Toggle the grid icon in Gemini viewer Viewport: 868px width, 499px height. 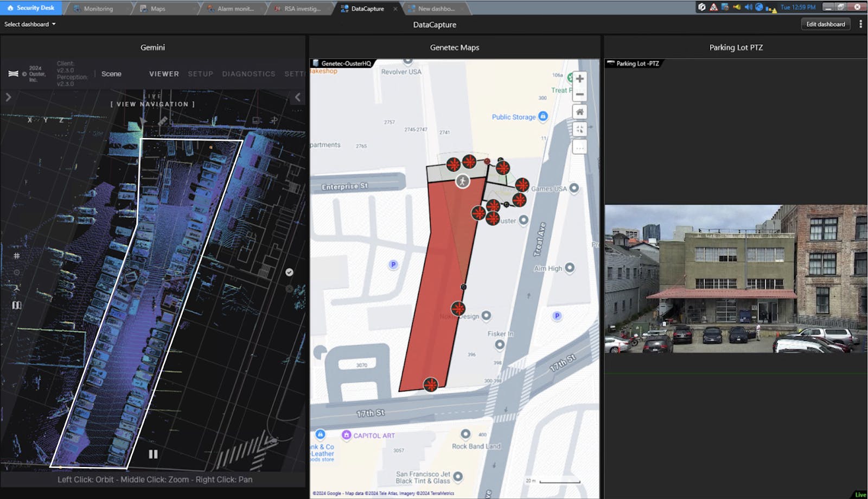click(17, 256)
